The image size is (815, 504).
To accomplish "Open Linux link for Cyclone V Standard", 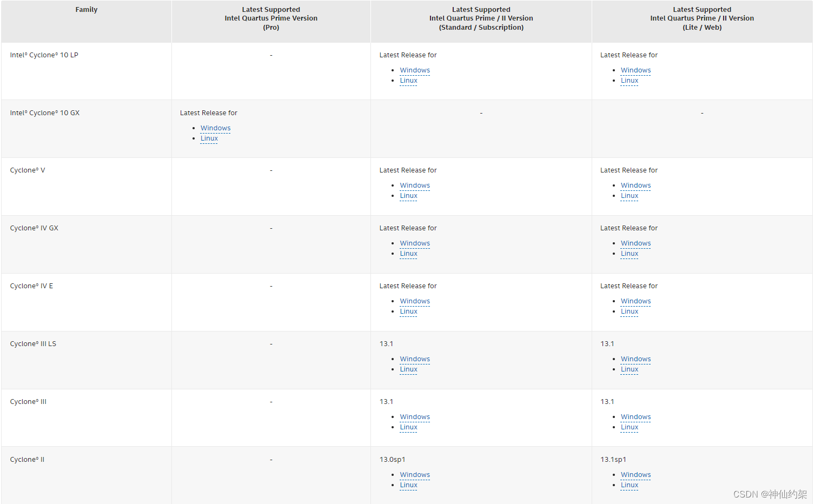I will point(408,196).
